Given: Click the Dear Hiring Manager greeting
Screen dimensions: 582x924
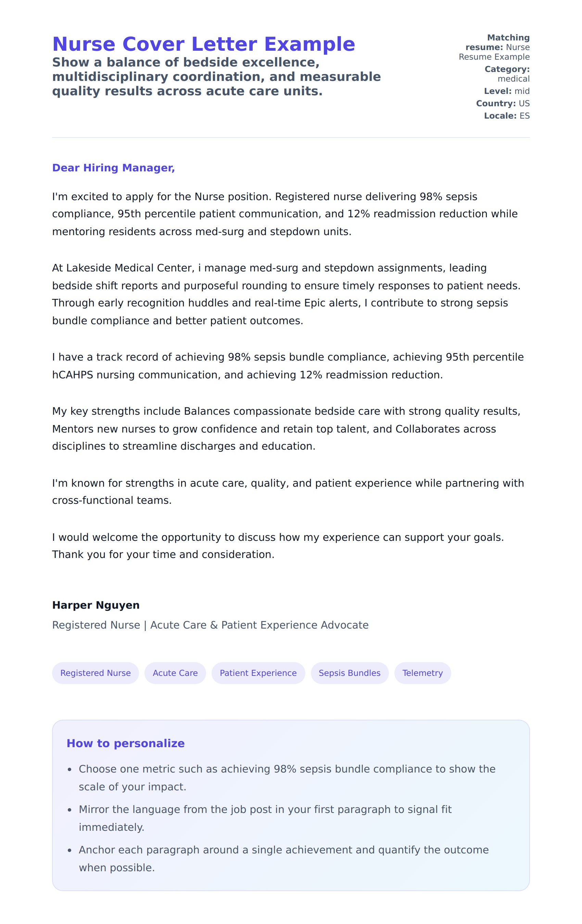Looking at the screenshot, I should [x=113, y=168].
